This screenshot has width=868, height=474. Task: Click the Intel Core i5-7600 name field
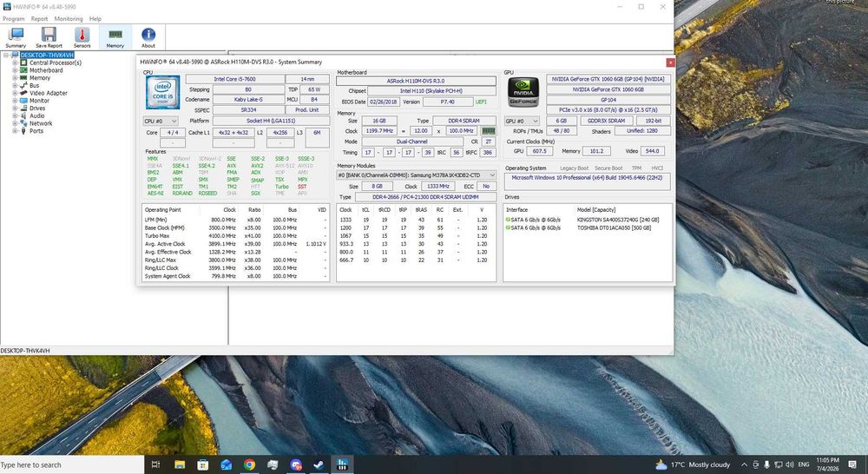click(234, 79)
